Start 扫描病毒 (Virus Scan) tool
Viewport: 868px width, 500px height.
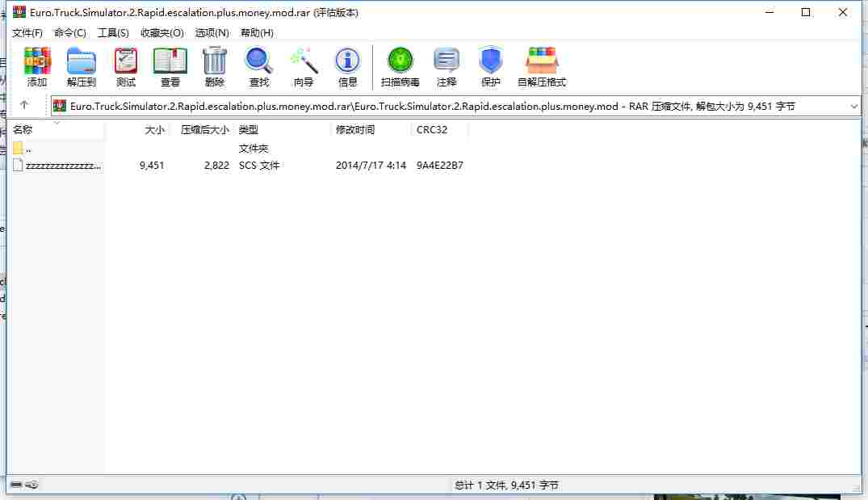pos(400,66)
